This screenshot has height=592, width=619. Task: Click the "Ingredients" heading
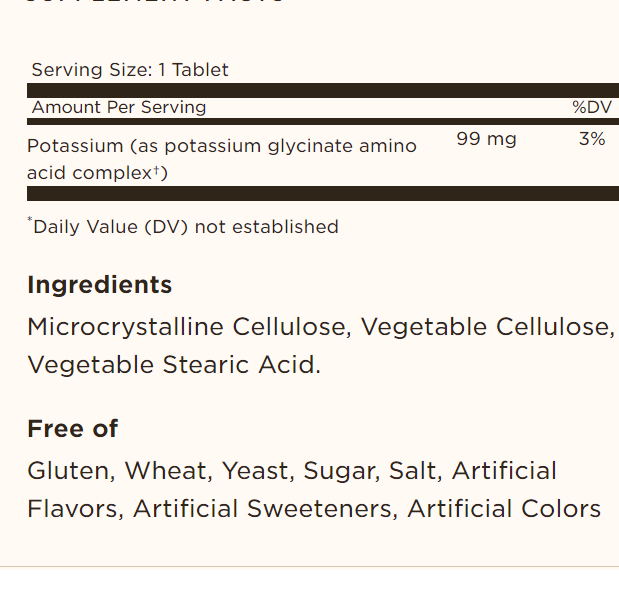100,285
